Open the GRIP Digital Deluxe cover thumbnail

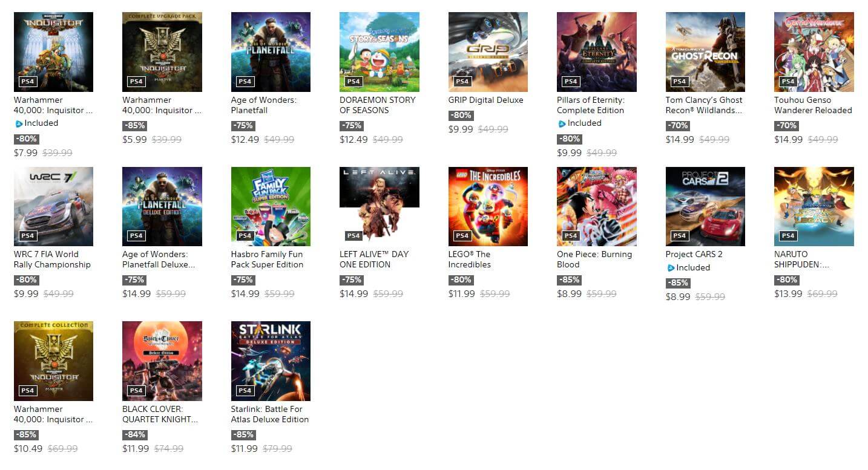pyautogui.click(x=488, y=52)
